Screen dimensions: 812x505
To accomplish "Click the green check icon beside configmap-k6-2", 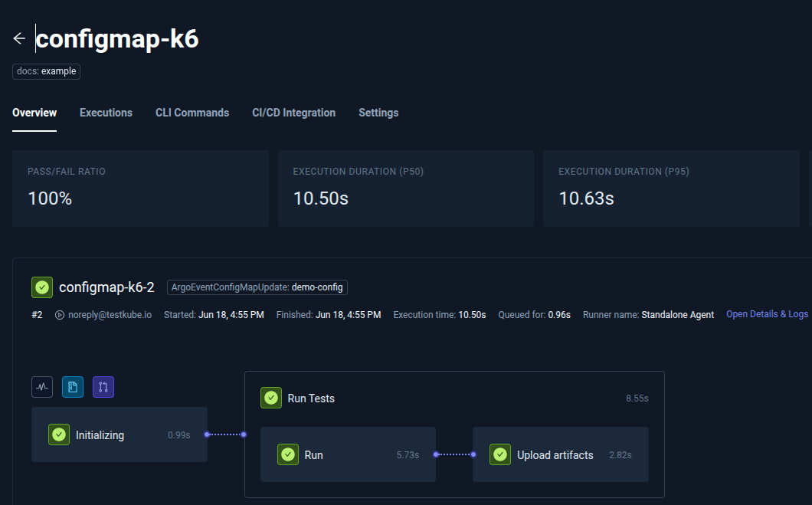I will tap(42, 287).
